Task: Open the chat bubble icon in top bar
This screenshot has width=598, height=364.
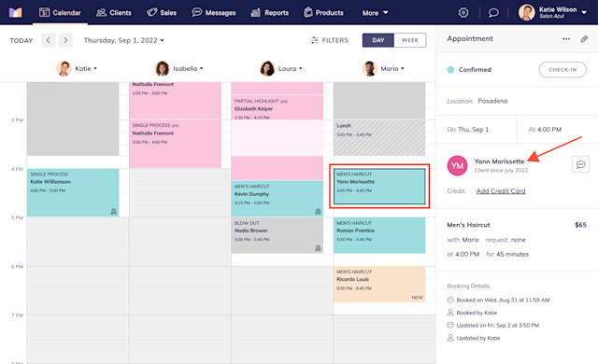Action: pyautogui.click(x=493, y=12)
